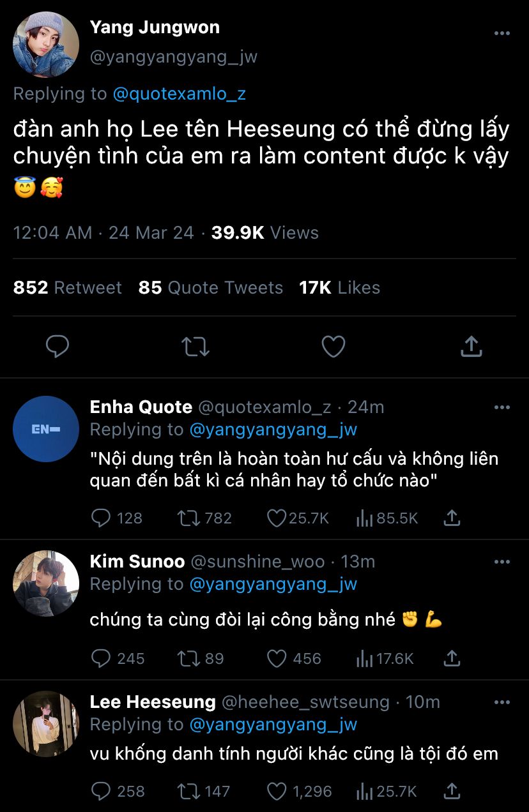This screenshot has height=812, width=529.
Task: View the 17K Likes list
Action: (339, 288)
